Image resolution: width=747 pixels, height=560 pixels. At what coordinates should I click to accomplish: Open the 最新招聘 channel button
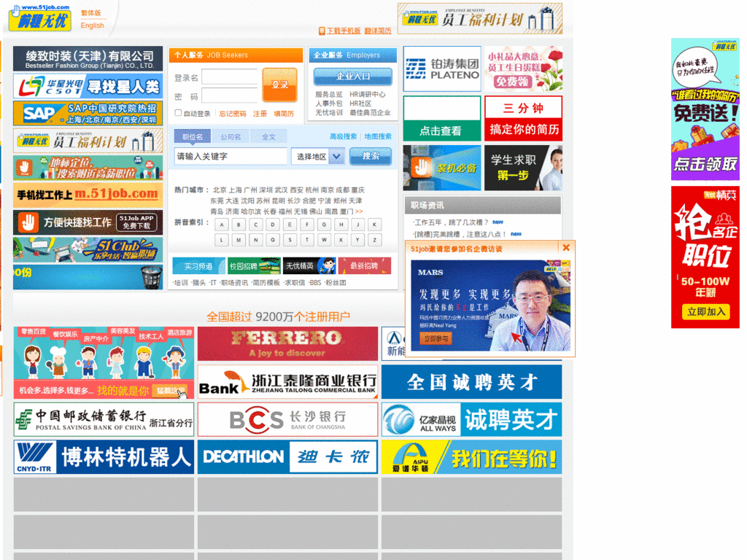365,266
